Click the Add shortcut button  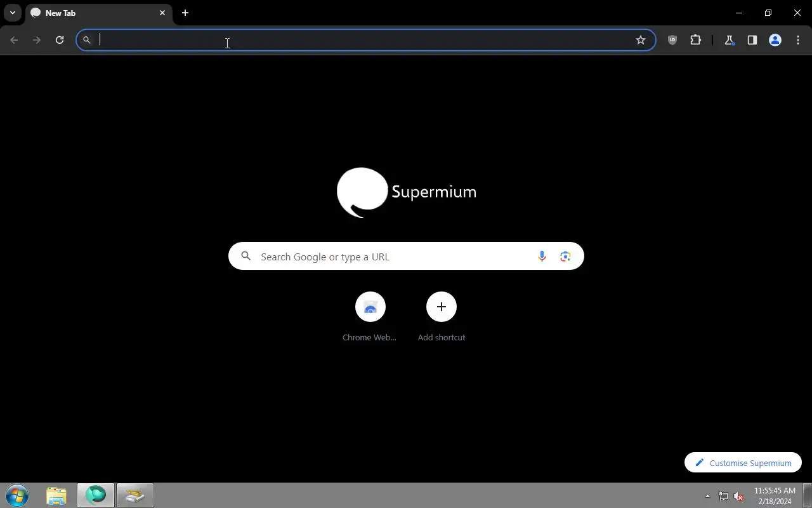[442, 317]
